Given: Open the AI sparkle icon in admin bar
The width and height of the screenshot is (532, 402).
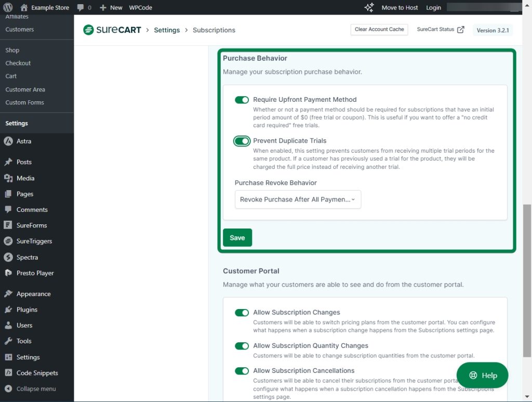Looking at the screenshot, I should tap(369, 8).
